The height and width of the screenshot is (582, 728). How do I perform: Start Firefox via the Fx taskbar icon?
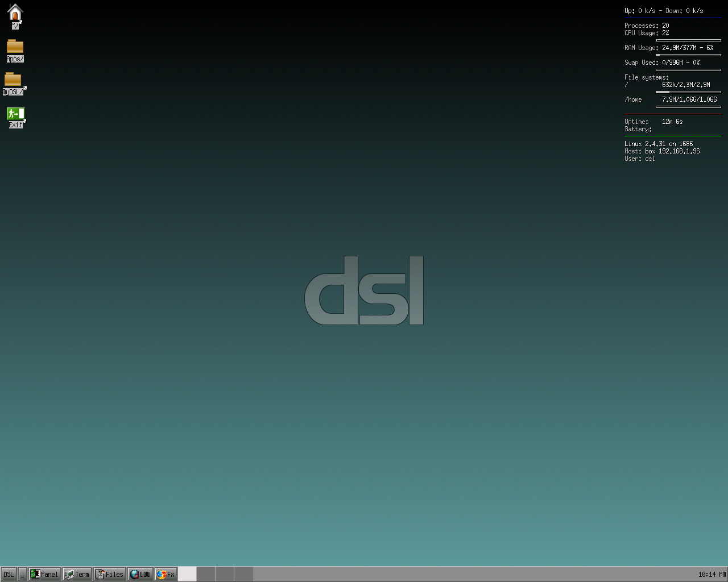click(x=166, y=574)
